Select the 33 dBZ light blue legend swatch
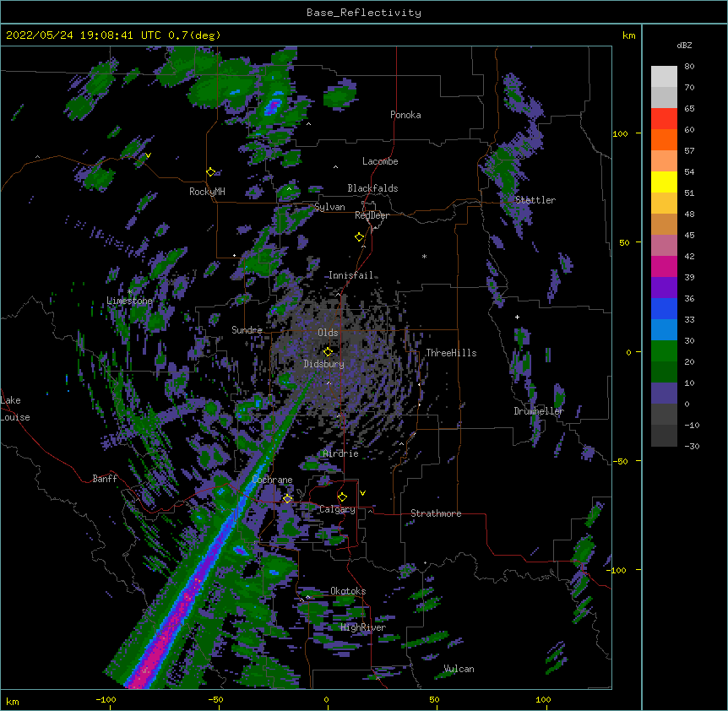This screenshot has width=728, height=711. tap(664, 329)
